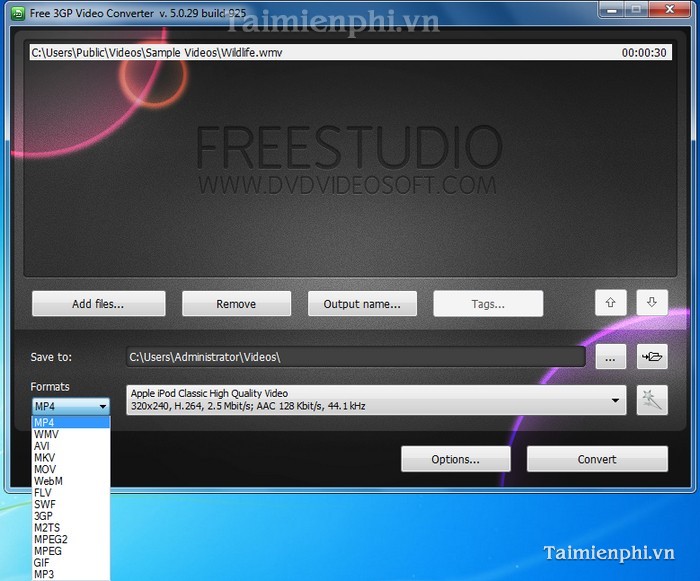Open the Output name... dialog
700x581 pixels.
[362, 304]
